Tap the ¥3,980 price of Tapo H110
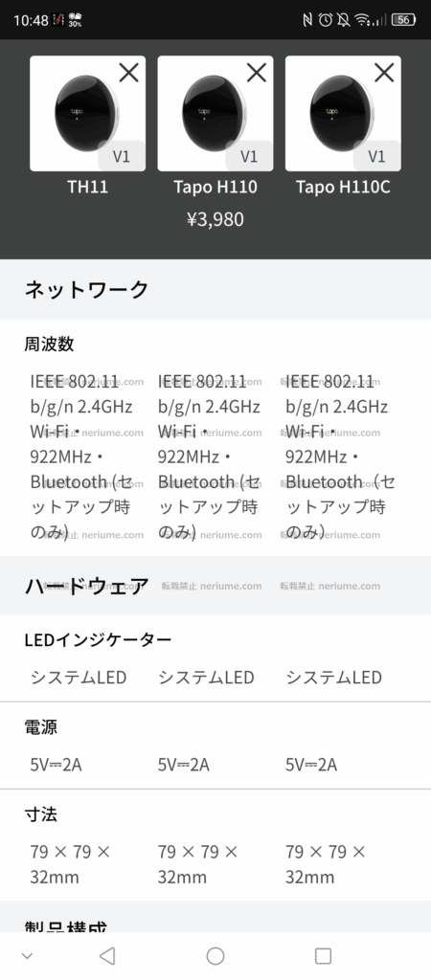 (x=215, y=219)
